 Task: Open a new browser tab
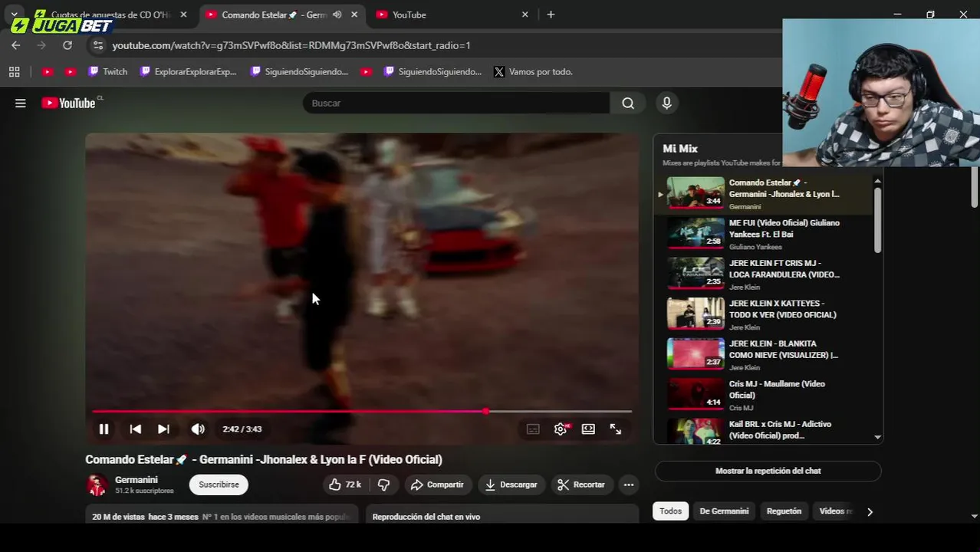[551, 15]
